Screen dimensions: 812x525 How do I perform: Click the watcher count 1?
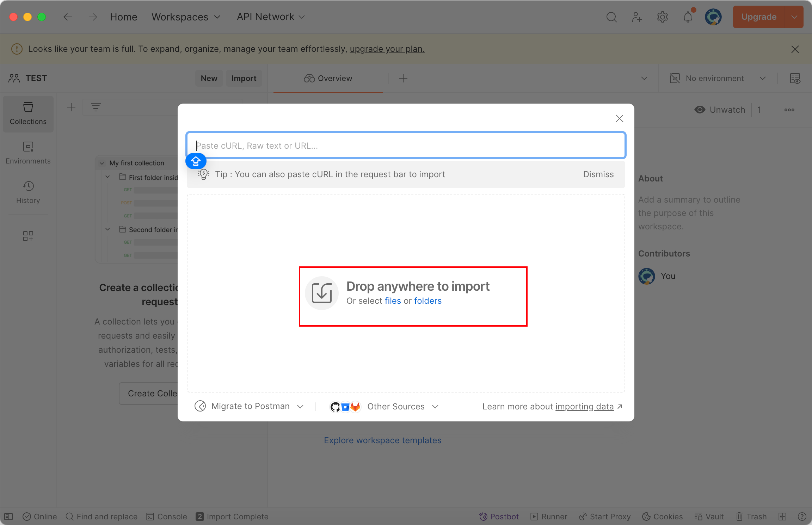point(759,110)
